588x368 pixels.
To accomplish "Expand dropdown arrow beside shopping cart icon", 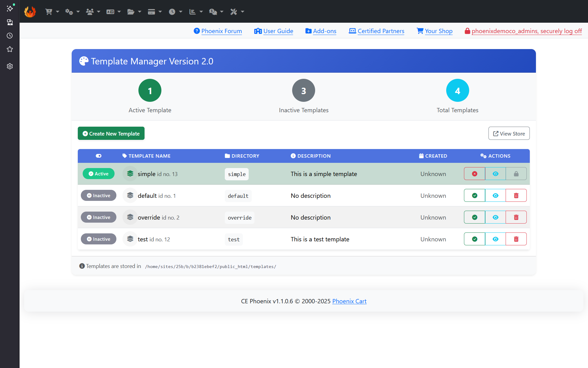I will click(58, 12).
